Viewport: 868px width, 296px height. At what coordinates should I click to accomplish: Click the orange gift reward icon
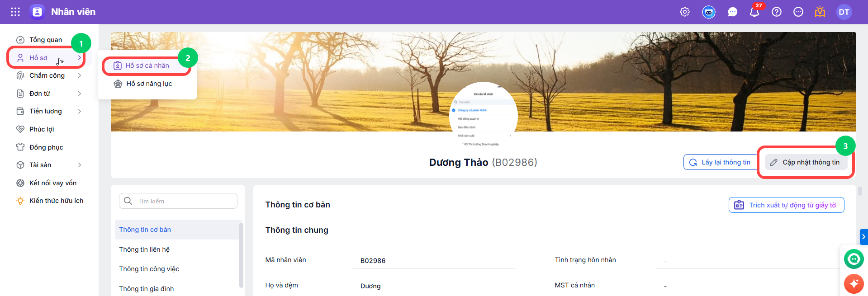(x=820, y=12)
